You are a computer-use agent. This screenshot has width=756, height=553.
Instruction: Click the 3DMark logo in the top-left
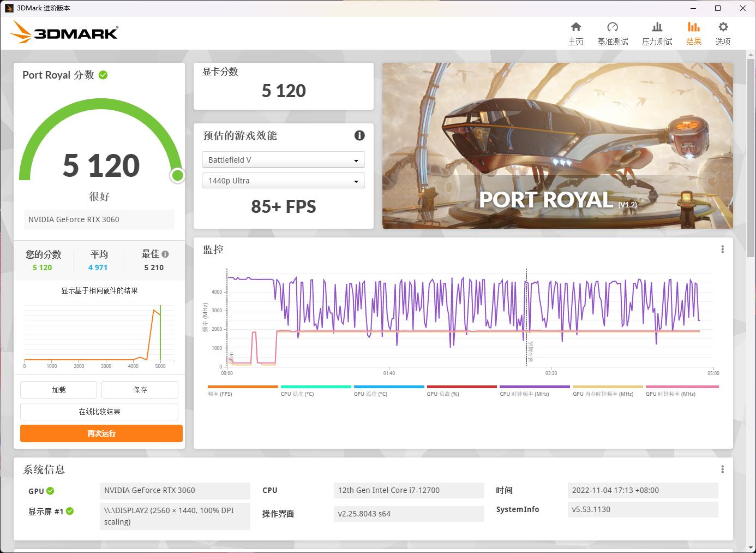click(x=64, y=33)
